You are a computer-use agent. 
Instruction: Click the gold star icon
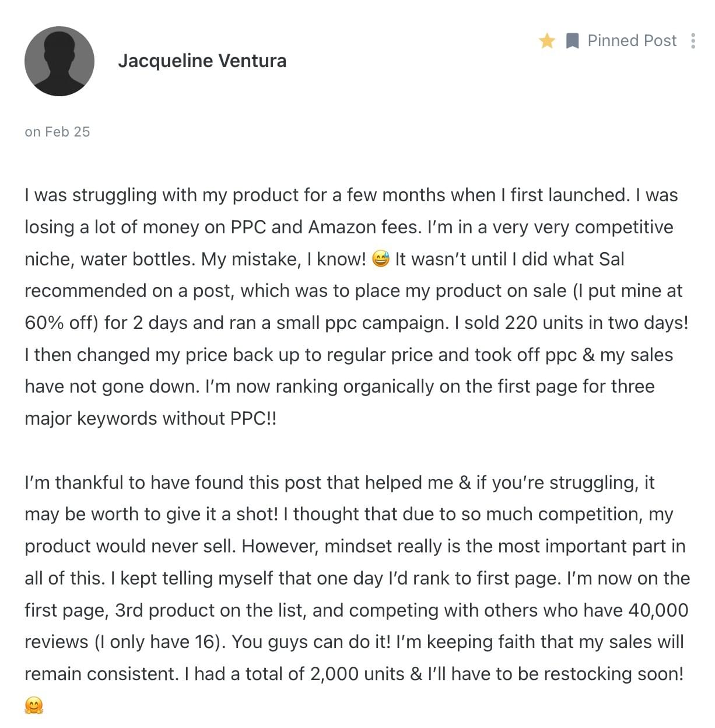(x=547, y=41)
